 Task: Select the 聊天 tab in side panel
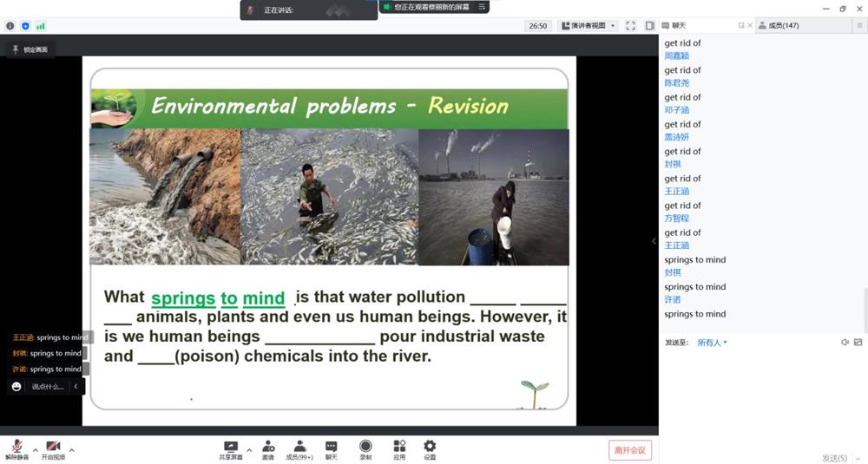coord(679,26)
